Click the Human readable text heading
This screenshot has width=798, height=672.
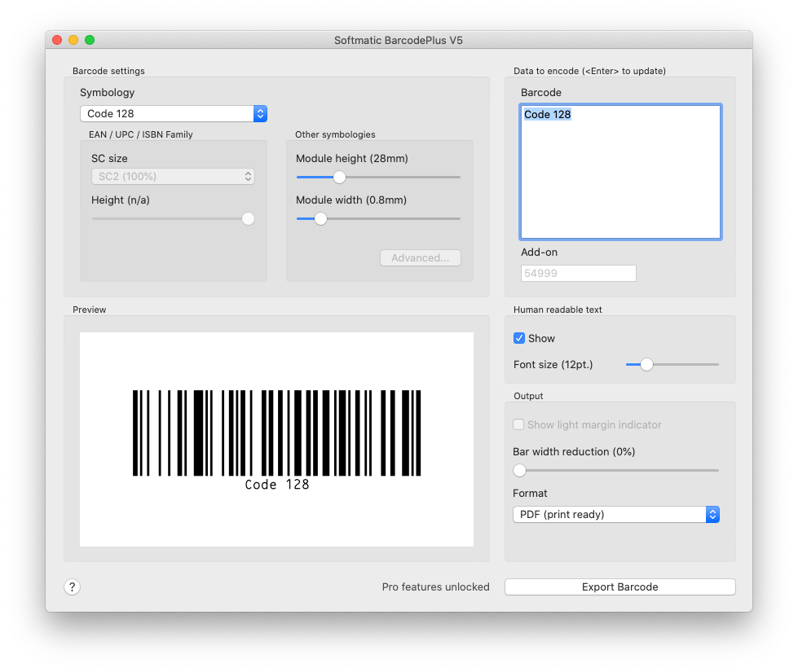(x=558, y=310)
